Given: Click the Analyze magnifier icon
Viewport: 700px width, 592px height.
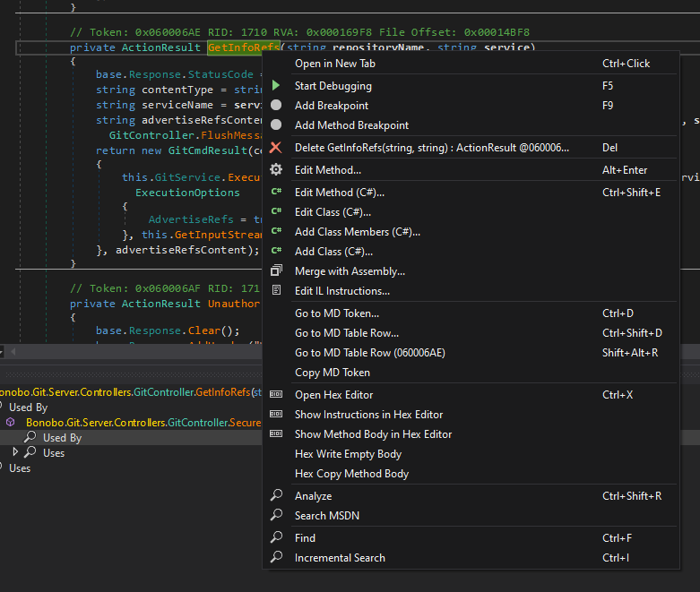Looking at the screenshot, I should pyautogui.click(x=276, y=496).
